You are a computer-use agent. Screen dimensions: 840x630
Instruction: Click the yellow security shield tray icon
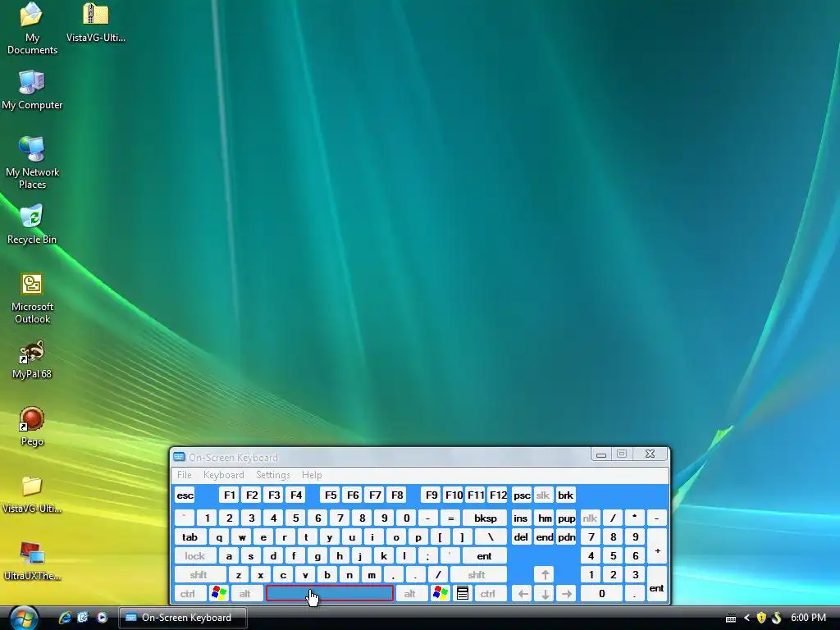(761, 618)
